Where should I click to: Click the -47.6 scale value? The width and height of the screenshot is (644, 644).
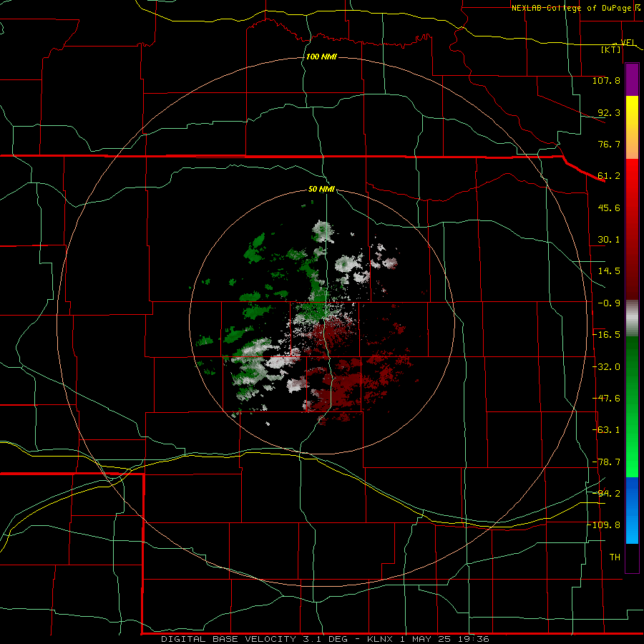pyautogui.click(x=606, y=399)
